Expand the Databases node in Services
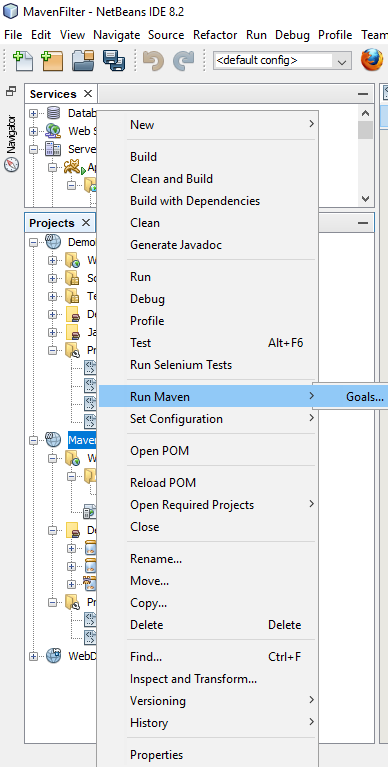This screenshot has height=767, width=388. click(x=33, y=113)
